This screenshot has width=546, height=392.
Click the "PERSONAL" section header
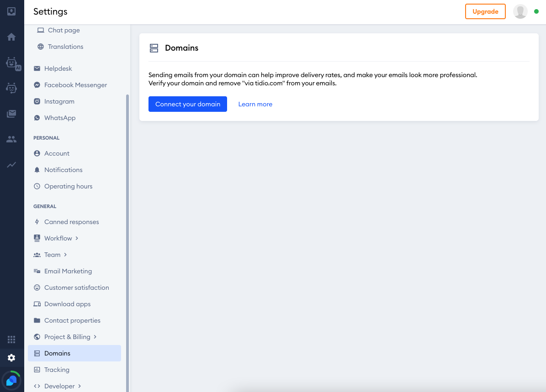point(46,138)
